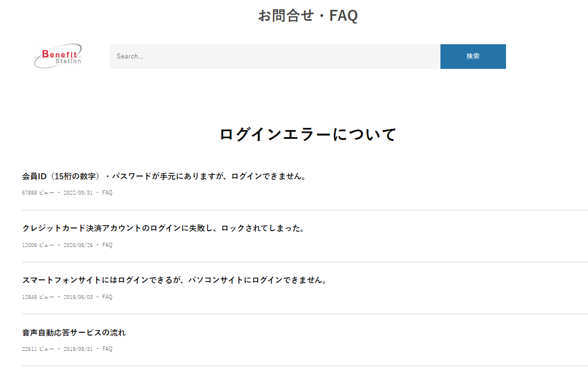The height and width of the screenshot is (382, 588).
Task: Click the FAQ tag under 会員ID article
Action: pyautogui.click(x=107, y=193)
